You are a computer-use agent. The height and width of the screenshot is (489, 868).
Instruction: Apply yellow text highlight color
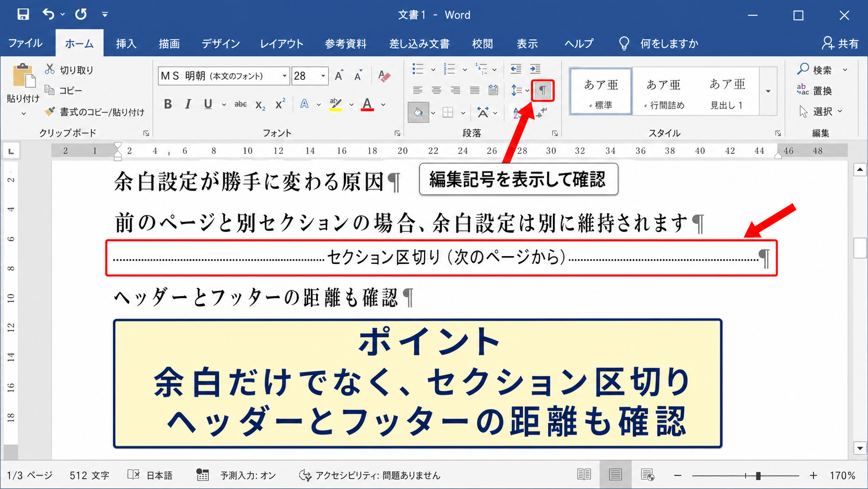point(335,104)
